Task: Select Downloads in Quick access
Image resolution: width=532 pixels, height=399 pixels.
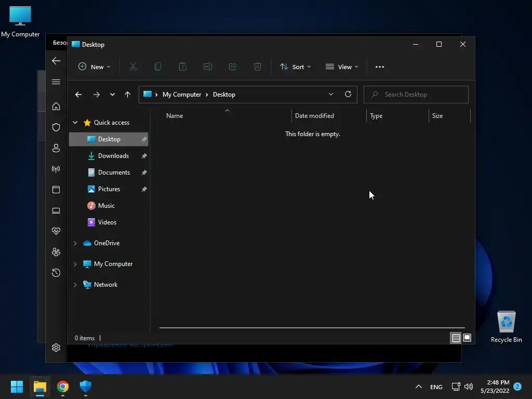Action: point(109,156)
